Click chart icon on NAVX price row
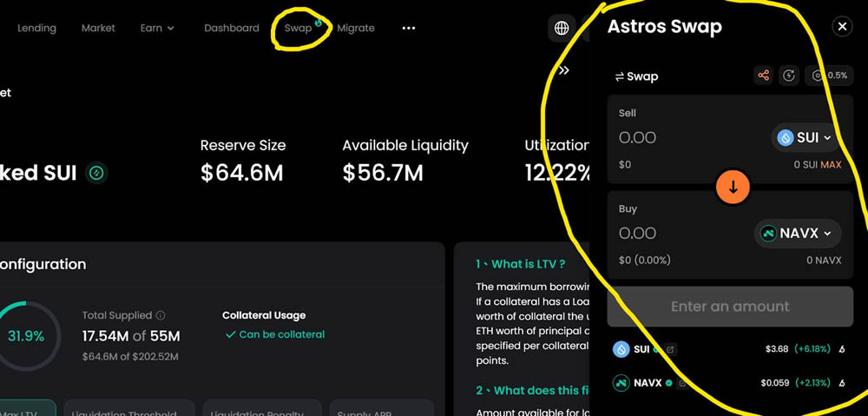This screenshot has width=868, height=416. (x=842, y=383)
